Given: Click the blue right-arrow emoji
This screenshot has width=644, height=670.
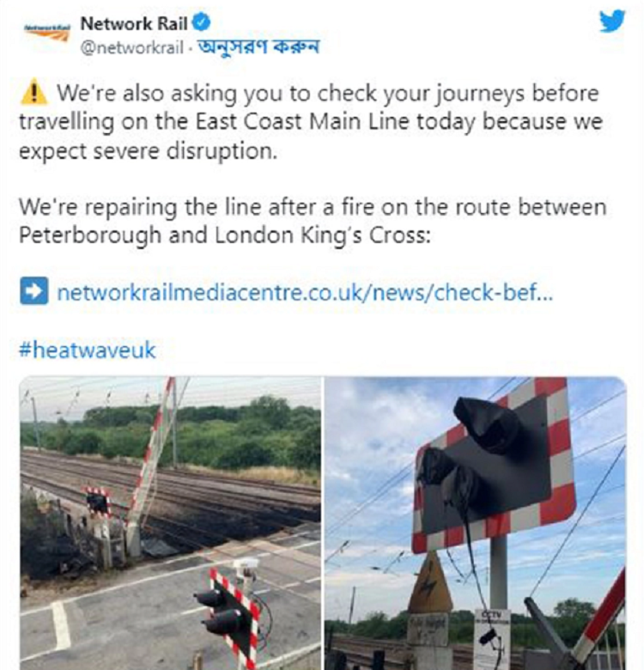Looking at the screenshot, I should [x=33, y=291].
